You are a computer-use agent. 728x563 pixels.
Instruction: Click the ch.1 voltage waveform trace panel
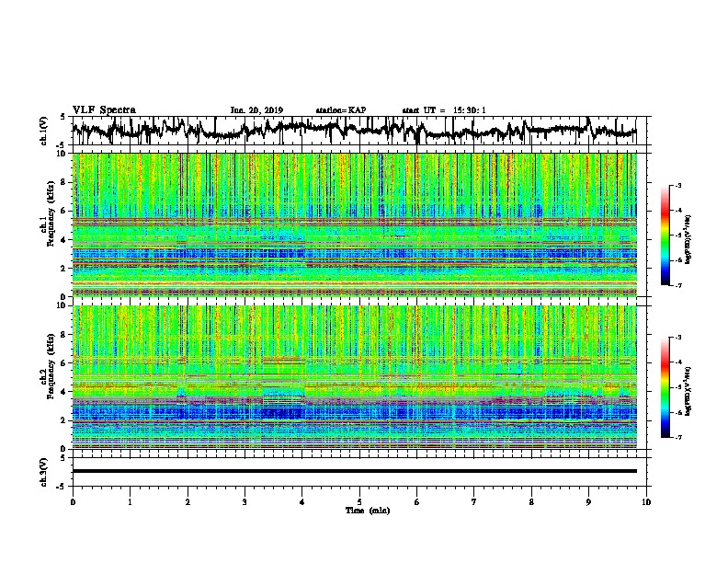[358, 131]
